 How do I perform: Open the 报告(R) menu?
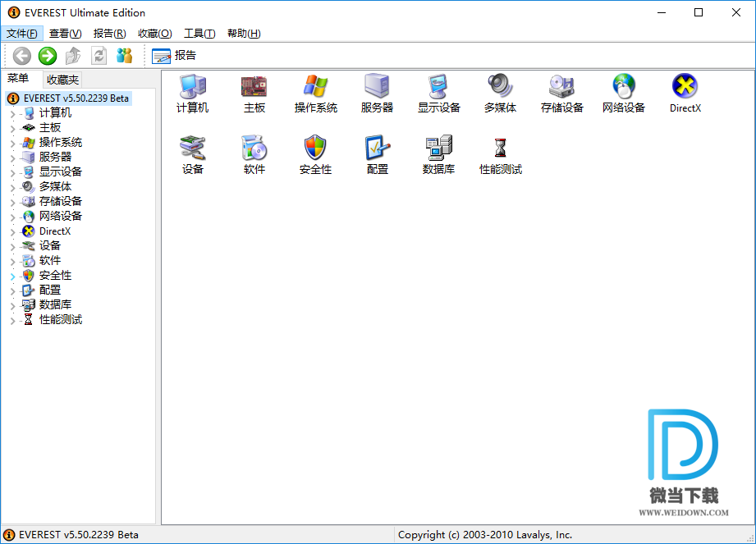coord(109,34)
